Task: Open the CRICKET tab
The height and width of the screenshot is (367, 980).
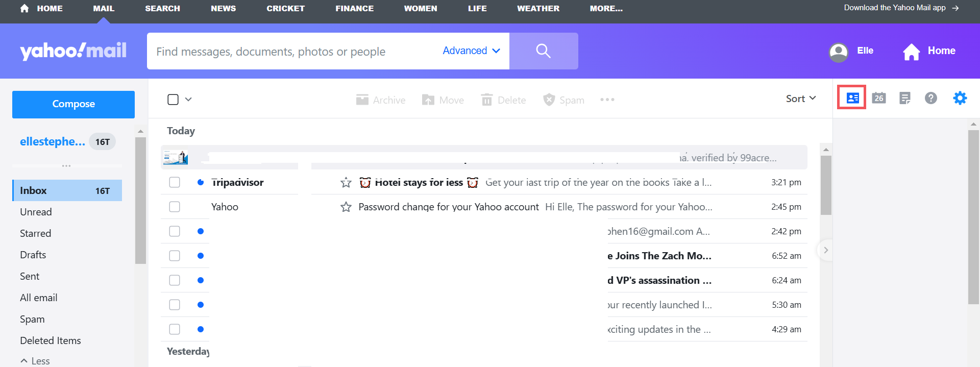Action: tap(285, 8)
